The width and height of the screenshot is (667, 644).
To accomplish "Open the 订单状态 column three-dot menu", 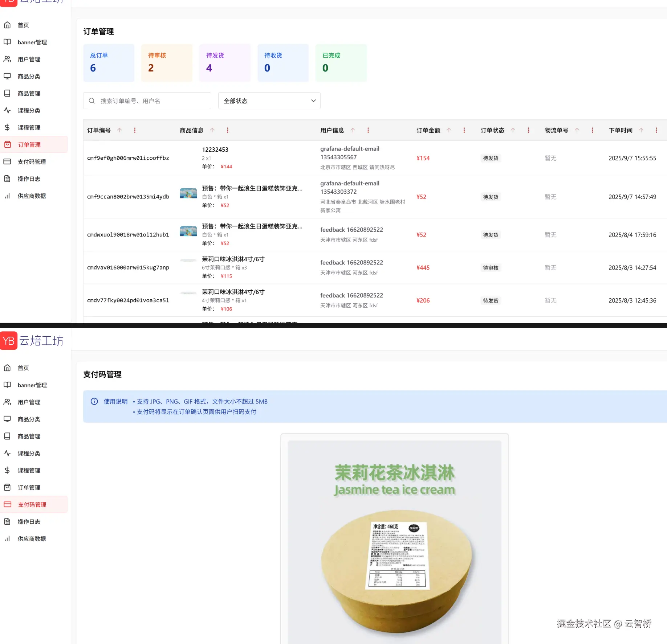I will coord(528,130).
